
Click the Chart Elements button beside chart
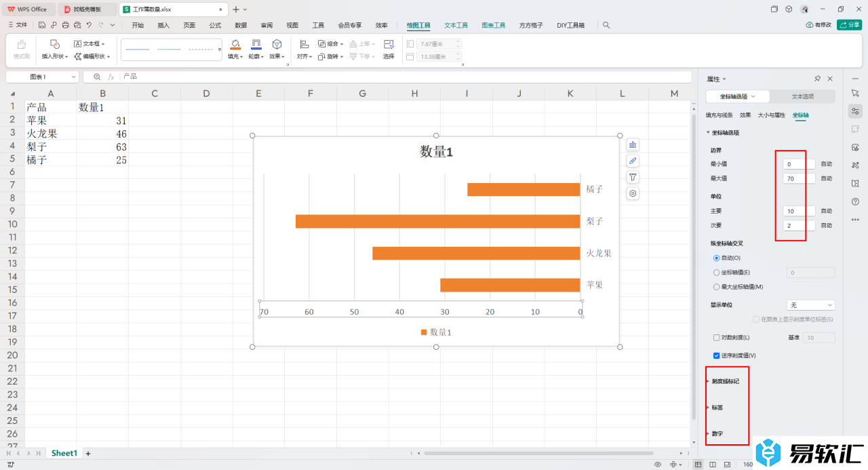tap(633, 144)
